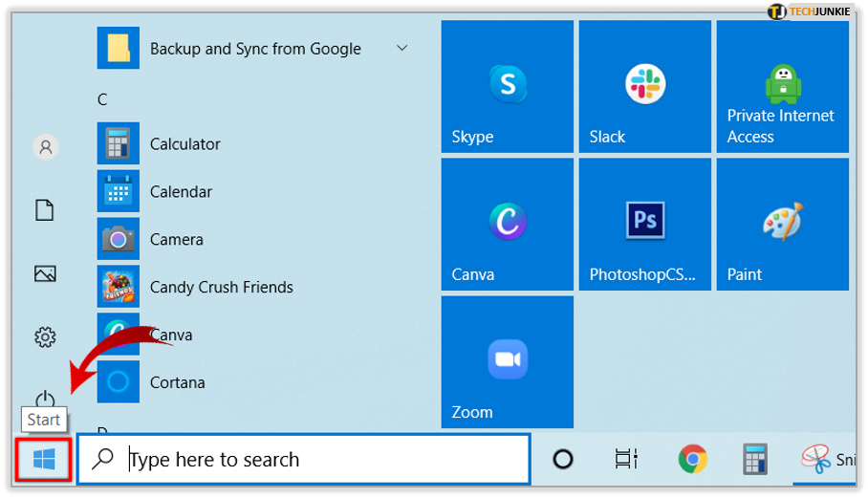Viewport: 868px width, 498px height.
Task: Select Candy Crush Friends label
Action: (222, 287)
